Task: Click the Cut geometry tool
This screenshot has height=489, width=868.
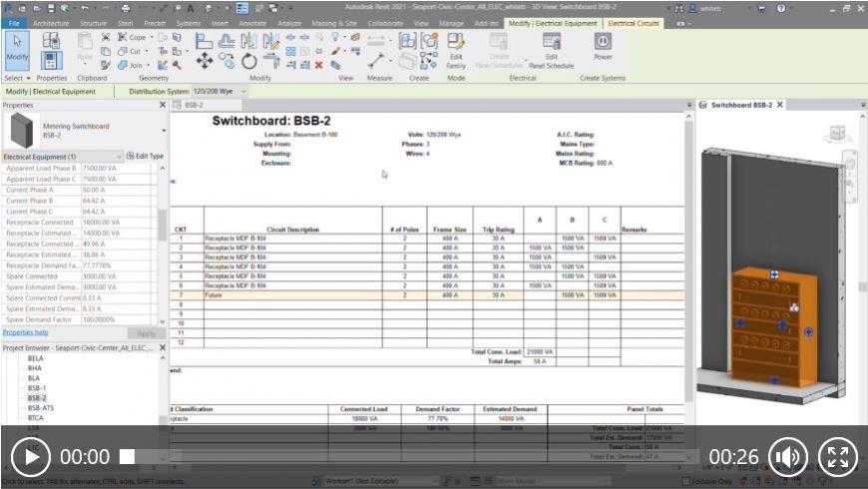Action: [x=130, y=51]
